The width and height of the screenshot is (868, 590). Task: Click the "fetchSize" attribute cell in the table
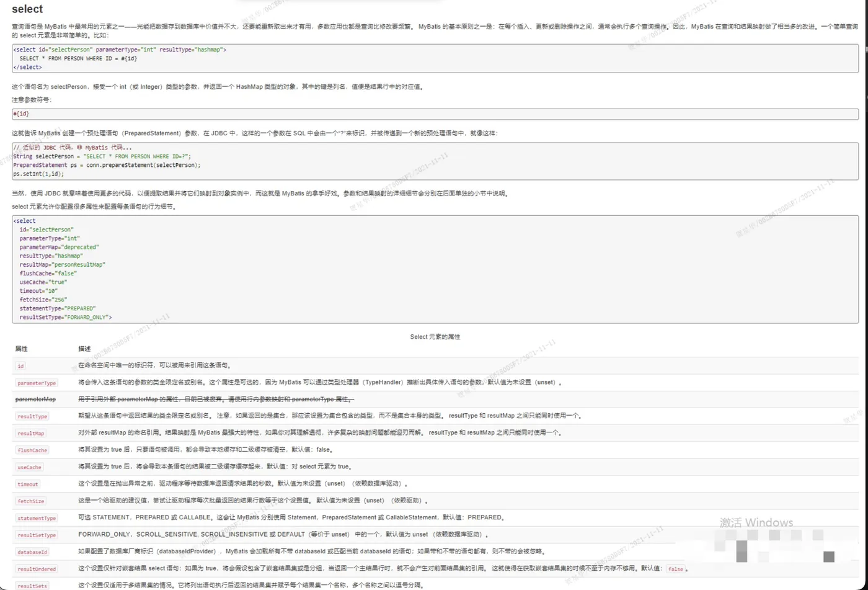pos(31,501)
